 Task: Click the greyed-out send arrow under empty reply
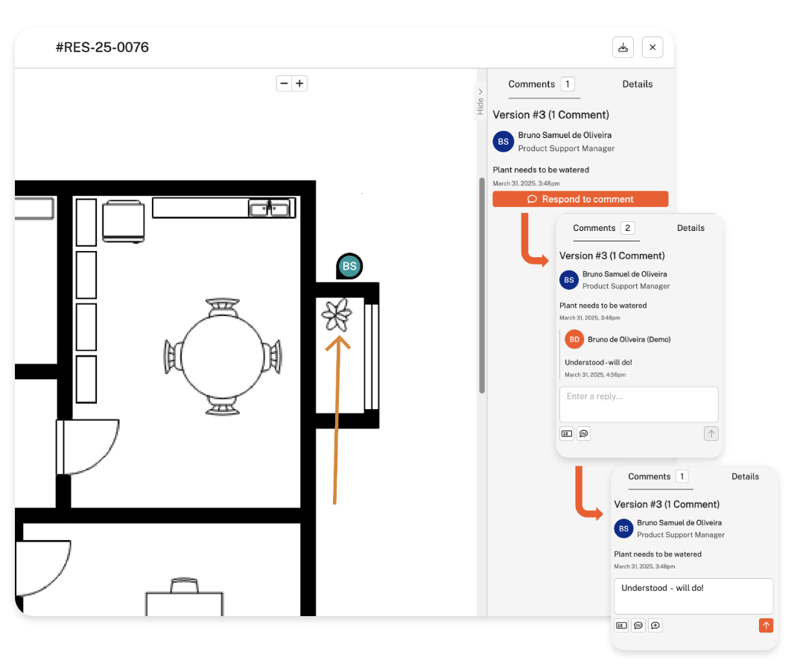point(711,434)
